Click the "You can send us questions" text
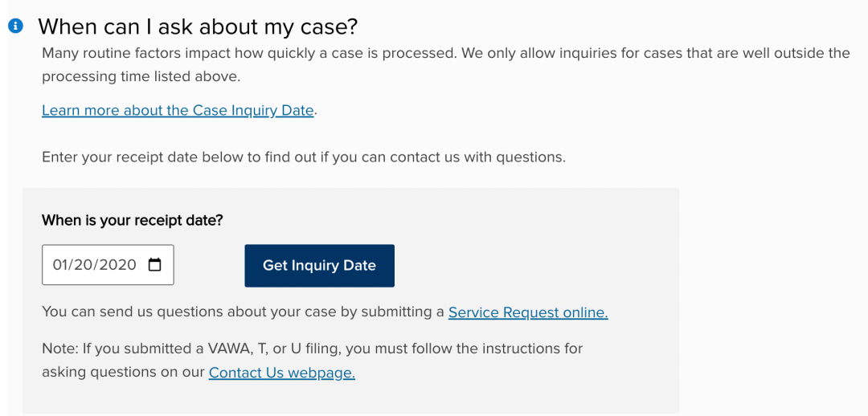 click(x=243, y=312)
